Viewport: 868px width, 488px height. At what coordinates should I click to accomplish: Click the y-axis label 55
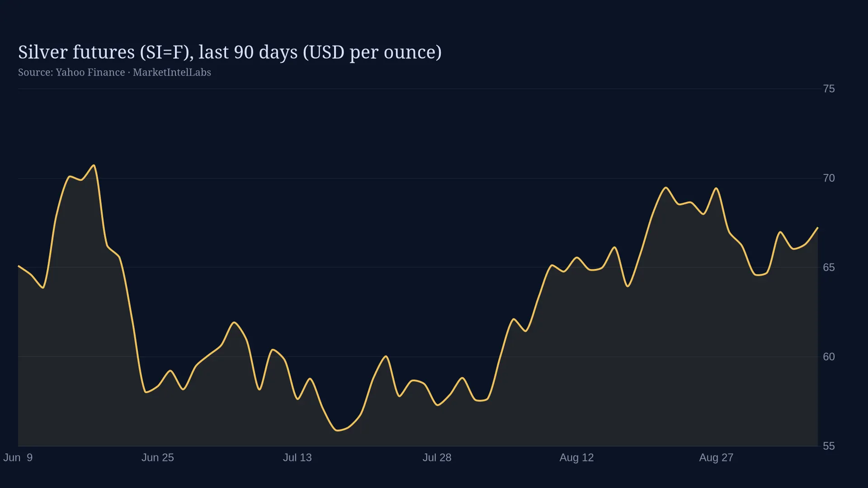829,446
